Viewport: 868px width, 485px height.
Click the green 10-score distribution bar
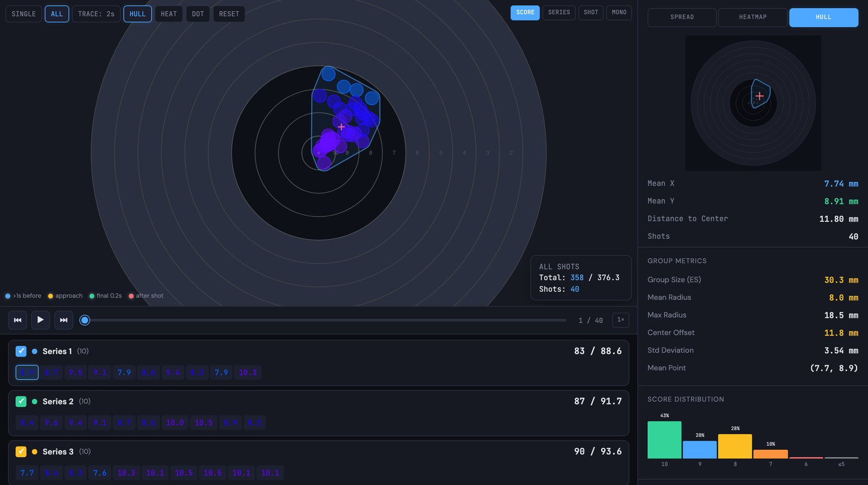(x=665, y=440)
